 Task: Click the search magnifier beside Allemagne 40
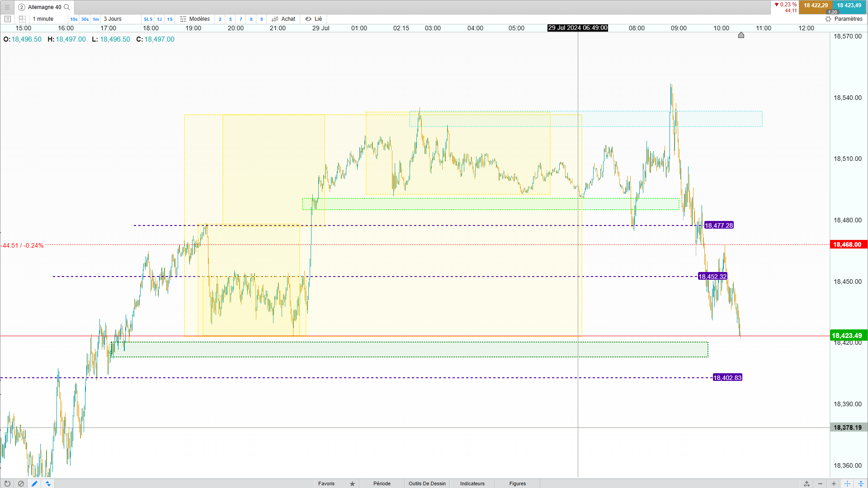pyautogui.click(x=67, y=7)
